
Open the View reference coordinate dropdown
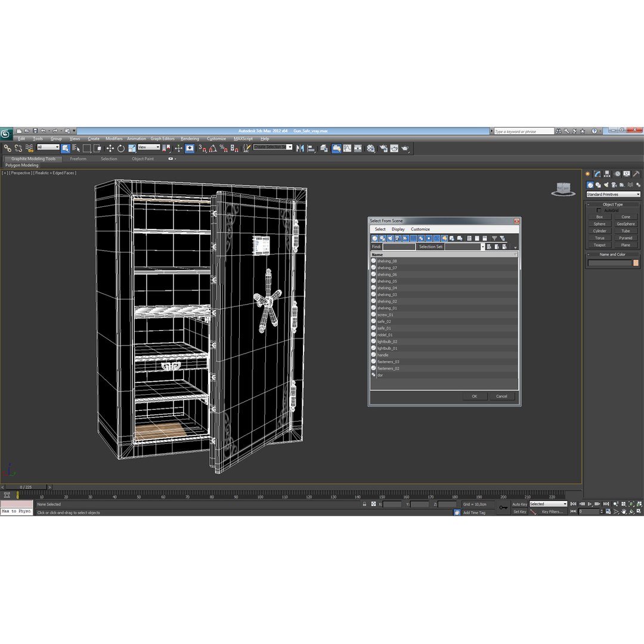coord(148,147)
